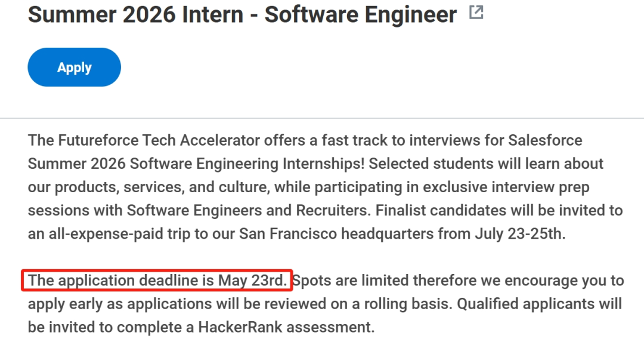The image size is (644, 345).
Task: Click the red-boxed application deadline sentence
Action: click(x=157, y=281)
